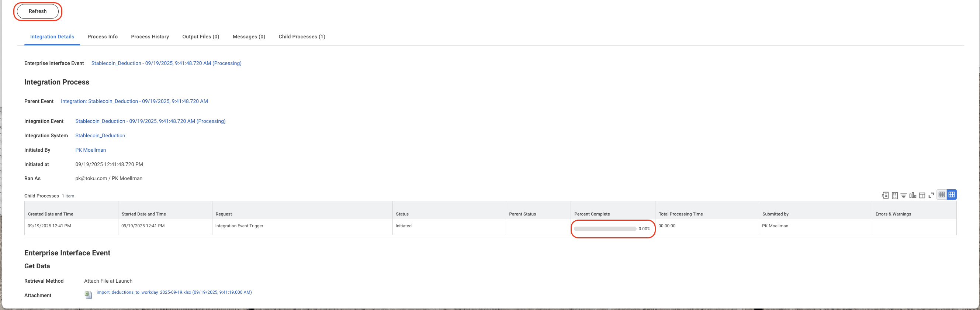Select the blue wide grid view toggle
This screenshot has height=310, width=980.
952,194
